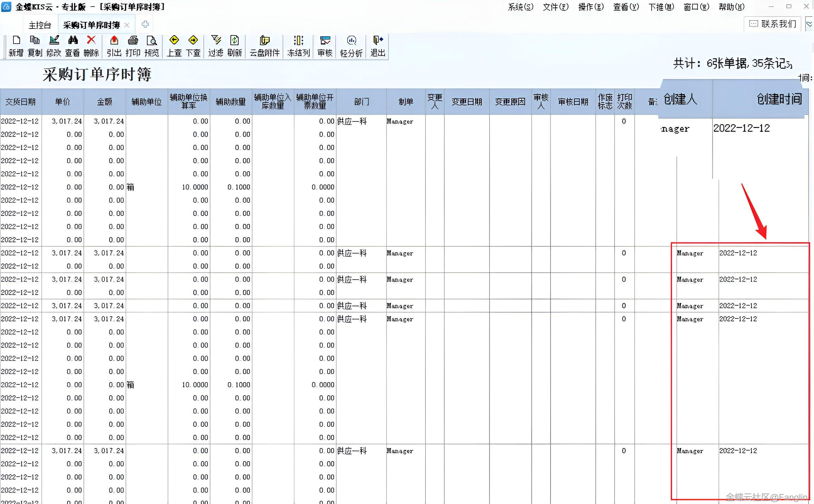This screenshot has width=814, height=504.
Task: Click the 金额 column header
Action: coord(105,102)
